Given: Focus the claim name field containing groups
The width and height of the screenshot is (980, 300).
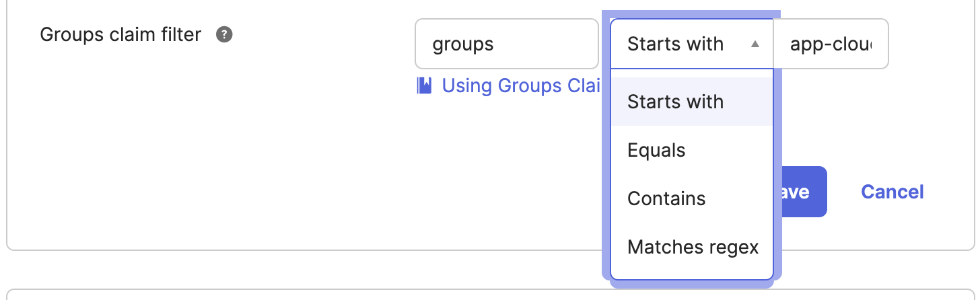Looking at the screenshot, I should 506,44.
